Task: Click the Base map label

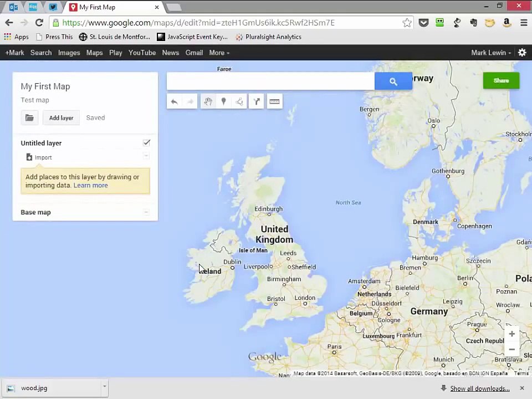Action: [x=35, y=212]
